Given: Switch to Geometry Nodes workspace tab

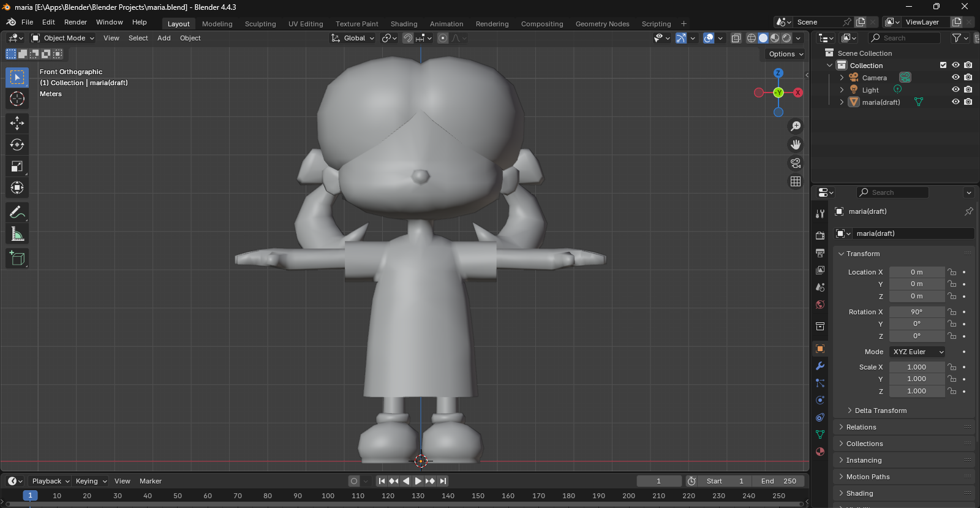Looking at the screenshot, I should coord(602,24).
